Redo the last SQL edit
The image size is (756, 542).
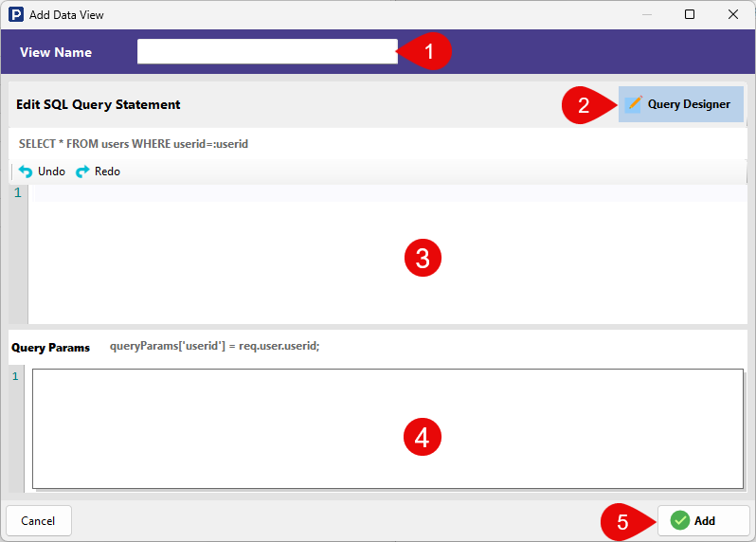(x=98, y=172)
